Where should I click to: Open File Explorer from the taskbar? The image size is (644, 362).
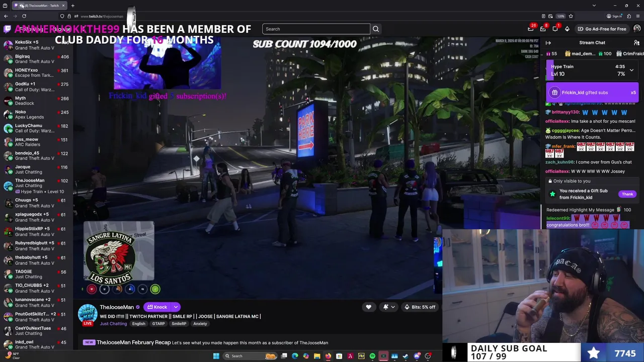tap(317, 356)
